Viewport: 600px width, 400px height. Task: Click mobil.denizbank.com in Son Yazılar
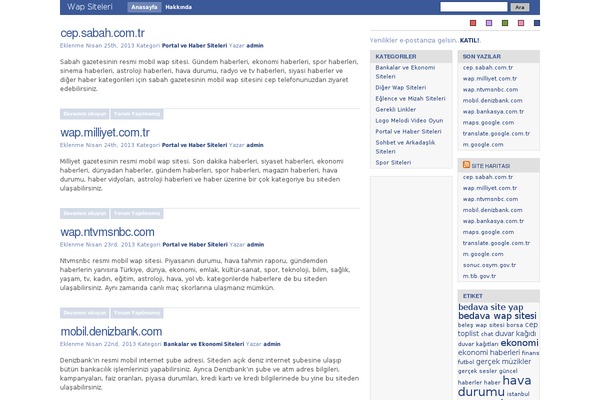point(492,101)
